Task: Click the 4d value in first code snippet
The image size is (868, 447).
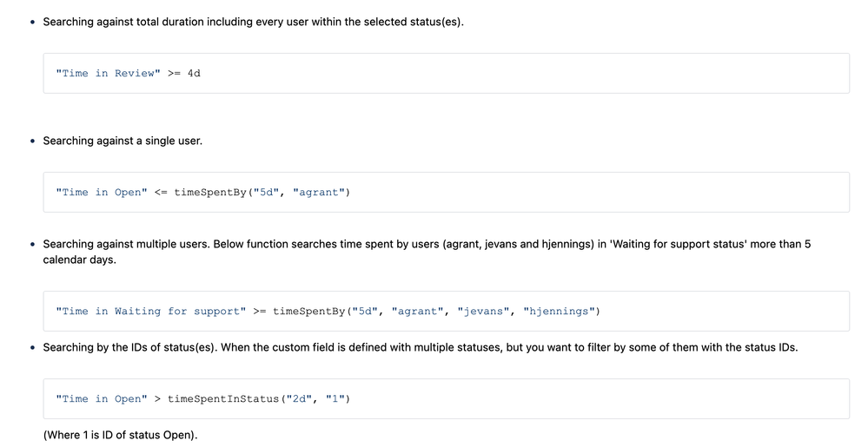Action: point(194,73)
